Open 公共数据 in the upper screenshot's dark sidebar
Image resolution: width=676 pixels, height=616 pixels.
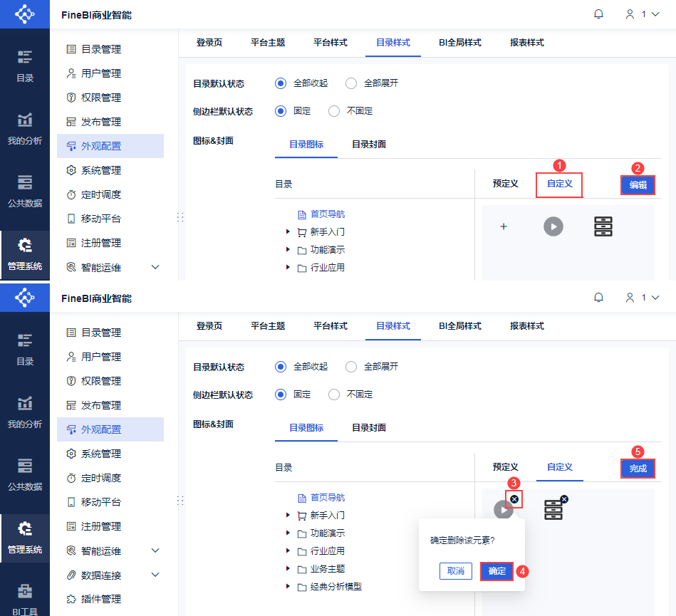pyautogui.click(x=24, y=191)
